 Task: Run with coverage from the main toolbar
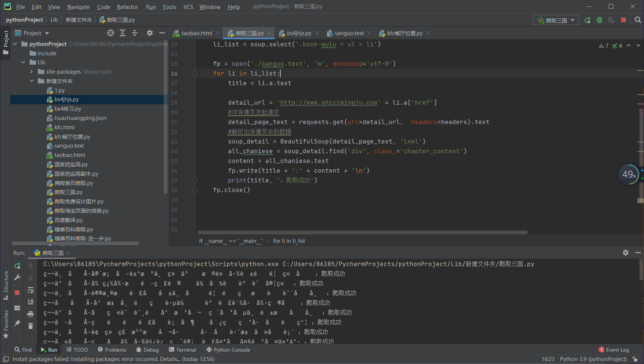(x=611, y=20)
